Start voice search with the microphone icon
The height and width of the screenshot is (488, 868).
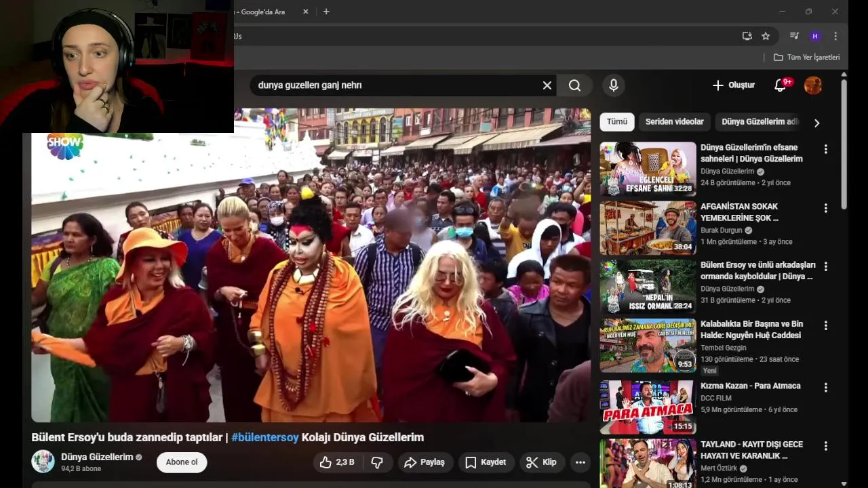(x=614, y=85)
